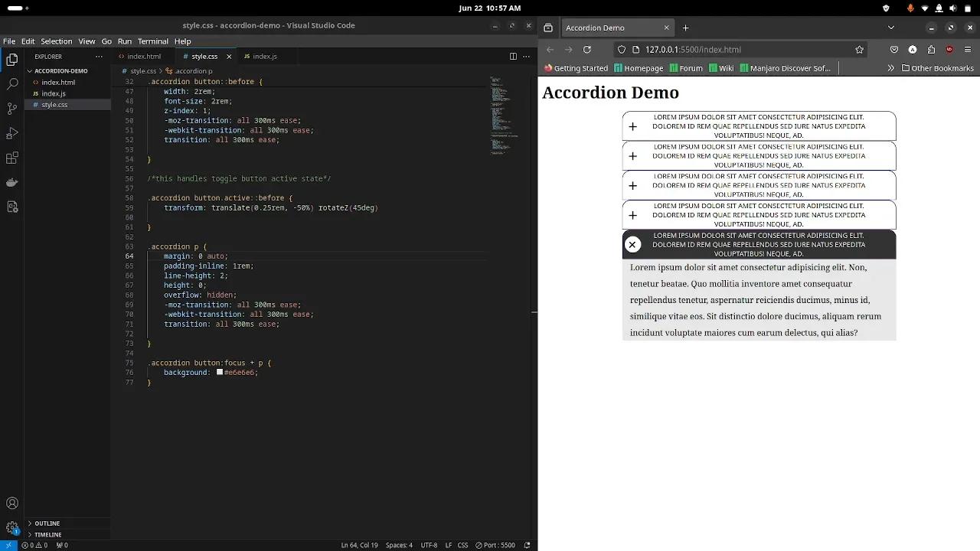Image resolution: width=980 pixels, height=551 pixels.
Task: Go to line via Ln 64, Col 19
Action: [x=359, y=545]
